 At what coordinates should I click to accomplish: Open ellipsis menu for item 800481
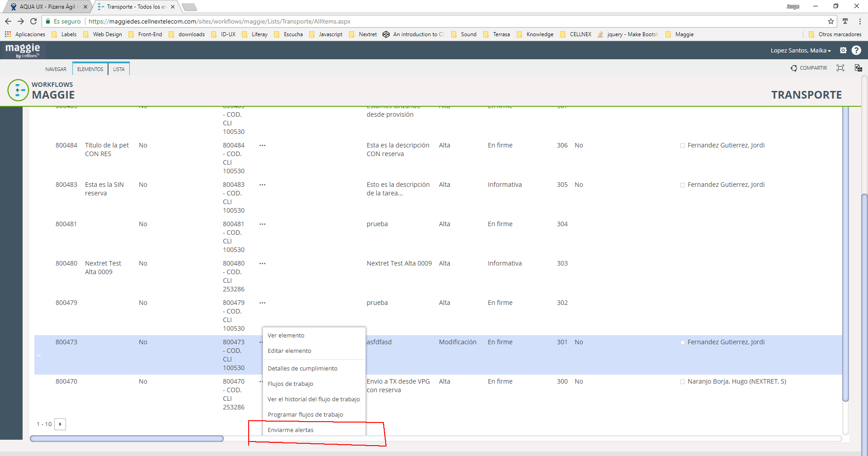coord(262,224)
